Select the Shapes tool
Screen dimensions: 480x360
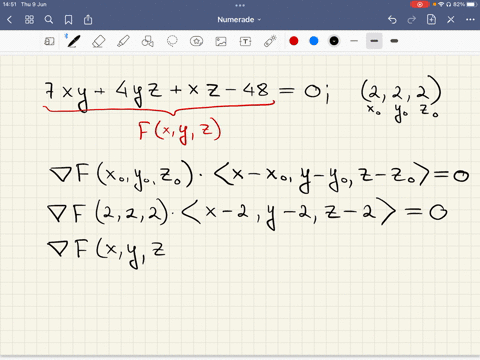[x=148, y=41]
